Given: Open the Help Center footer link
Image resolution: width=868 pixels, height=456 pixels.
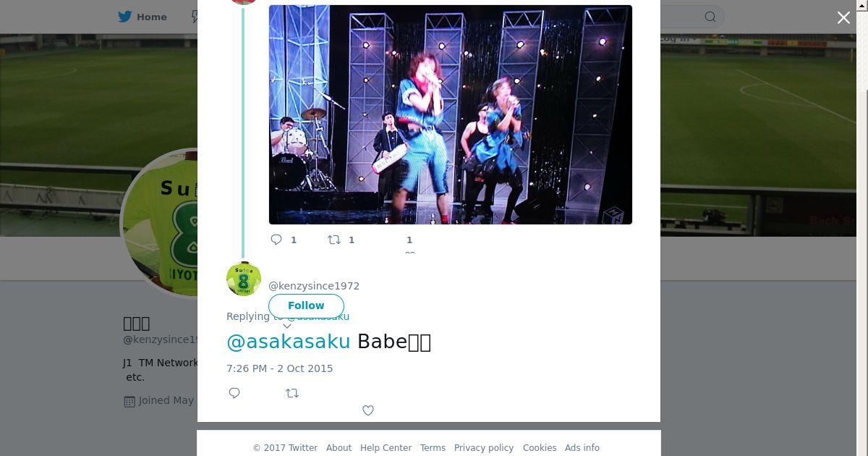Looking at the screenshot, I should (x=386, y=448).
